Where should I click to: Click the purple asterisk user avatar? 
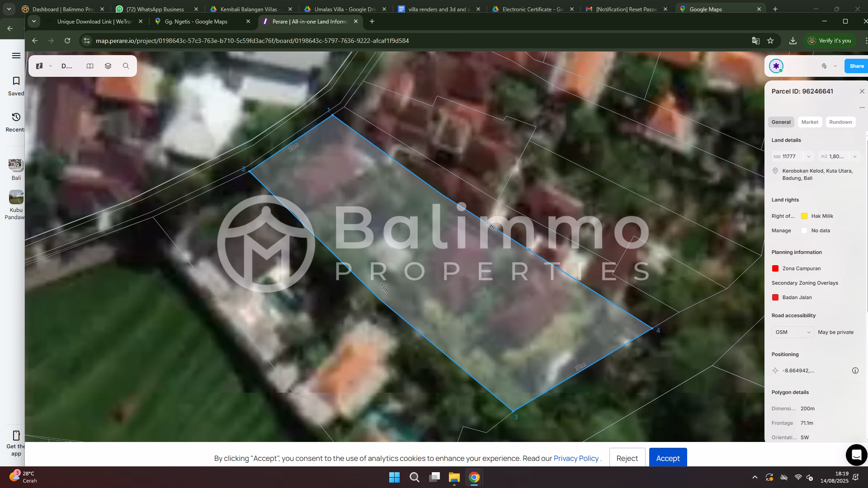pos(776,66)
